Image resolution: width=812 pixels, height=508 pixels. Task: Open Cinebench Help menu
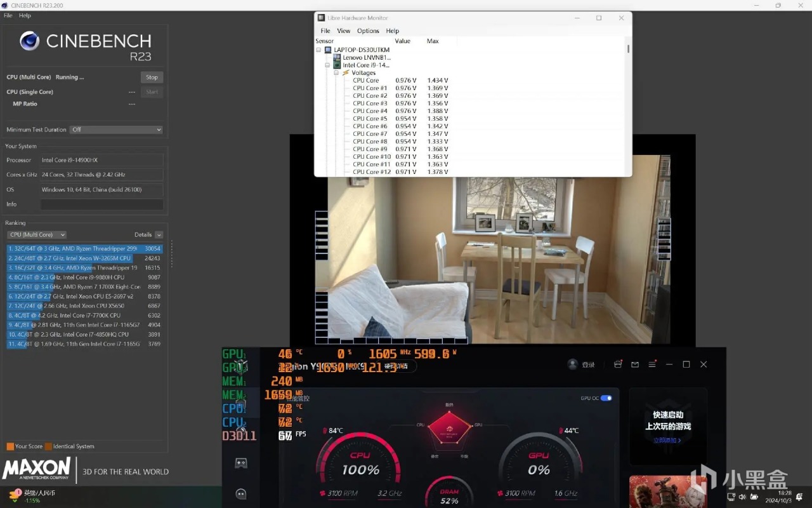point(25,15)
